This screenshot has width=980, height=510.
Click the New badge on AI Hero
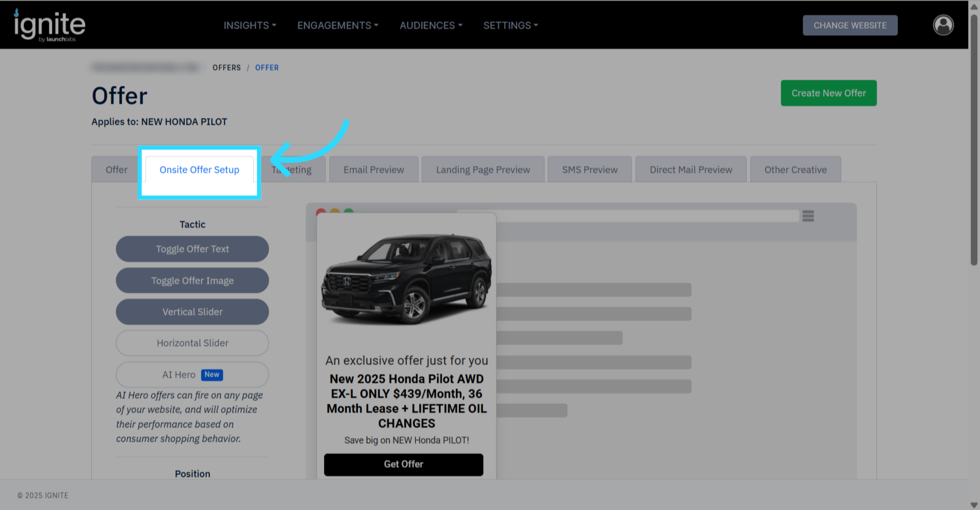point(212,375)
